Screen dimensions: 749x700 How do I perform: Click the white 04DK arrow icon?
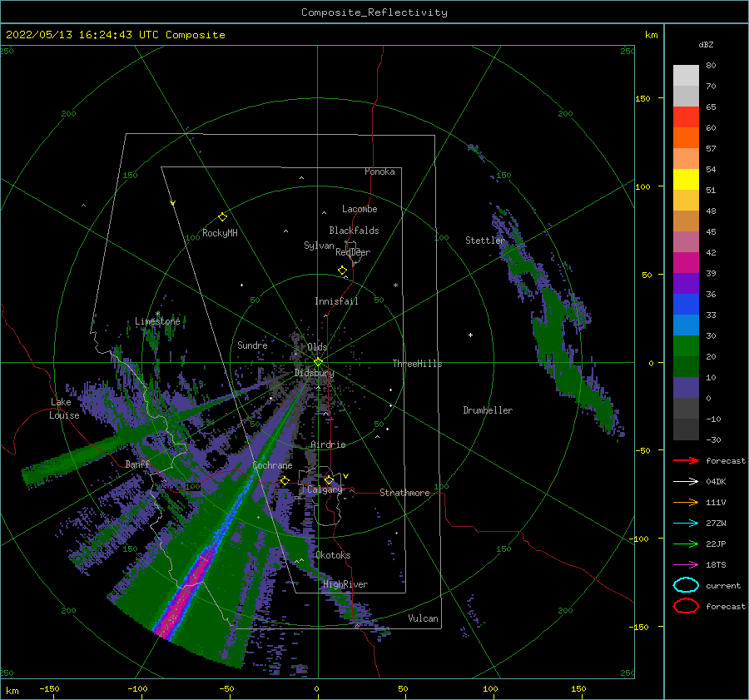686,481
